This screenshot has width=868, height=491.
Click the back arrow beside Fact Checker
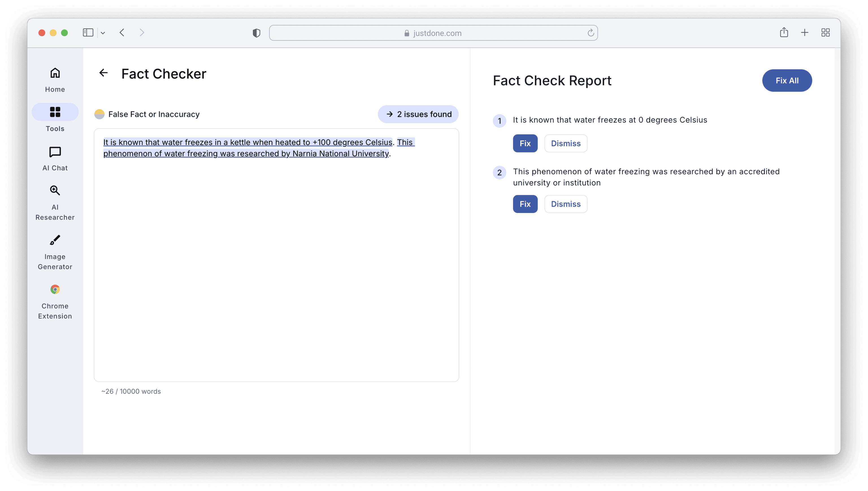[103, 73]
